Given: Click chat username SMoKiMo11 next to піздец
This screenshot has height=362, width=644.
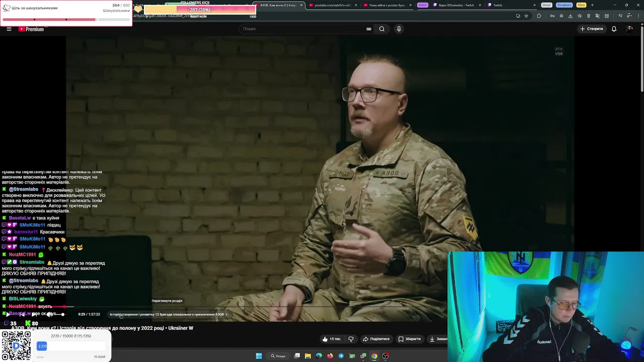Looking at the screenshot, I should click(x=32, y=225).
